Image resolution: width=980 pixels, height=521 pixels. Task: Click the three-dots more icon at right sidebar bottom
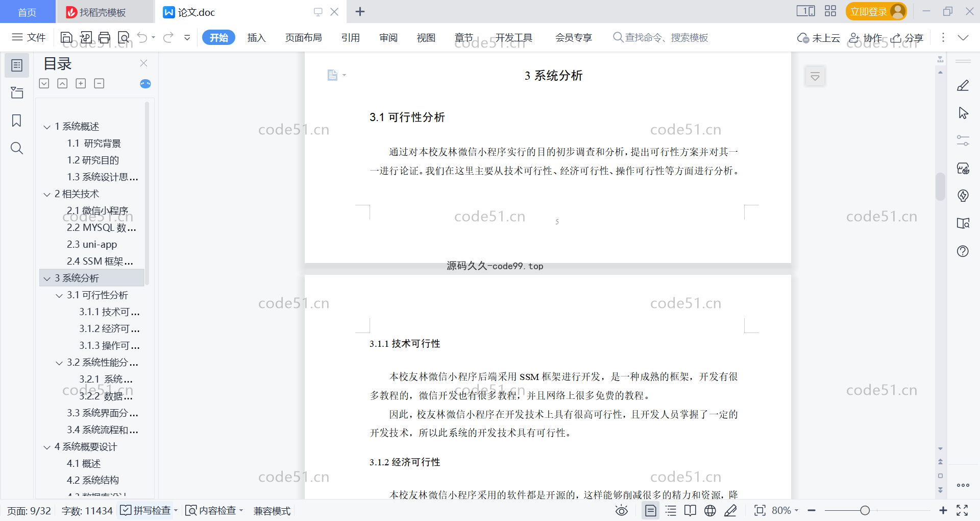[x=963, y=485]
